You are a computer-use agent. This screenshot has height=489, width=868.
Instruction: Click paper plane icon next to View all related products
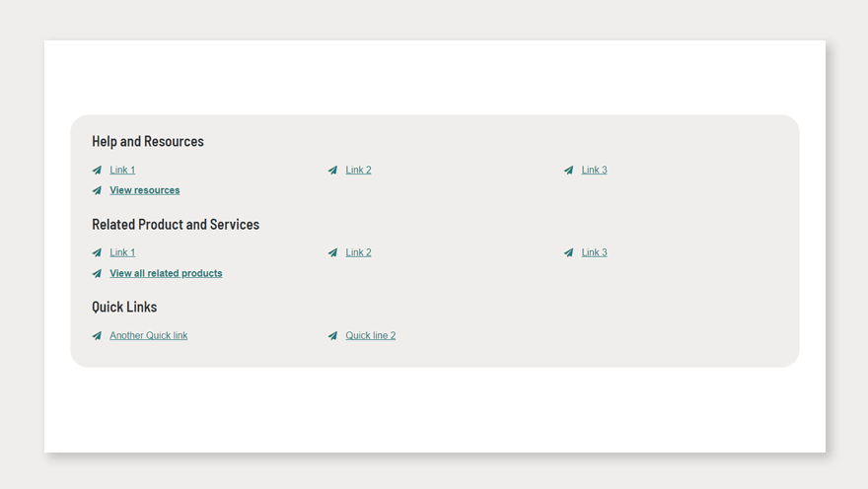(97, 274)
